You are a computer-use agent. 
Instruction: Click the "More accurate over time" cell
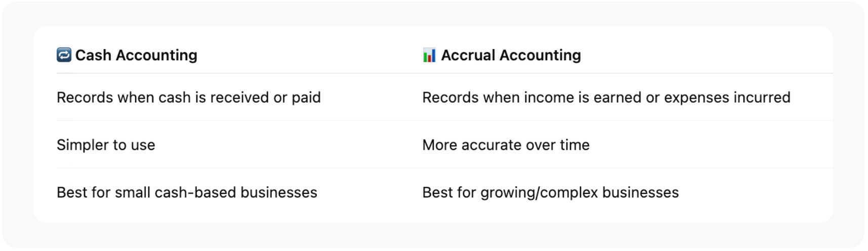click(506, 145)
